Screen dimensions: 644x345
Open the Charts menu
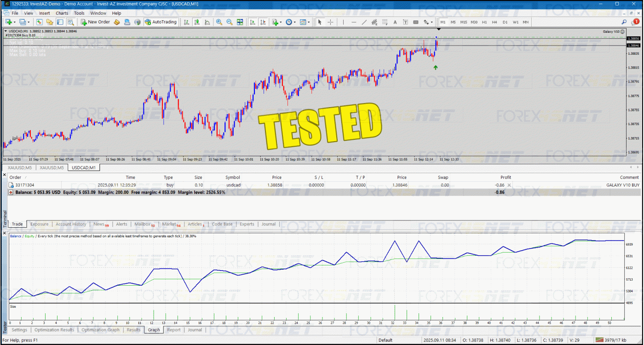click(62, 13)
